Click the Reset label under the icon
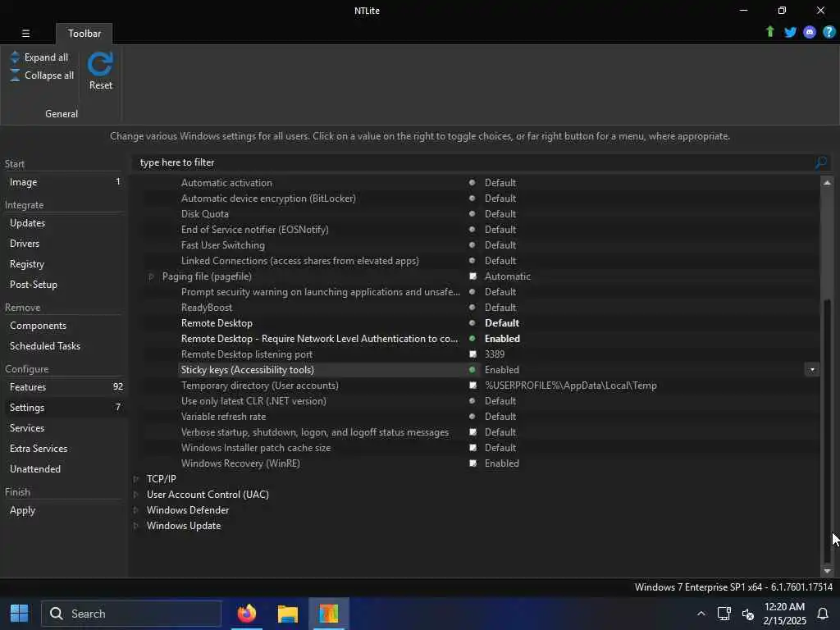The image size is (840, 630). (101, 85)
